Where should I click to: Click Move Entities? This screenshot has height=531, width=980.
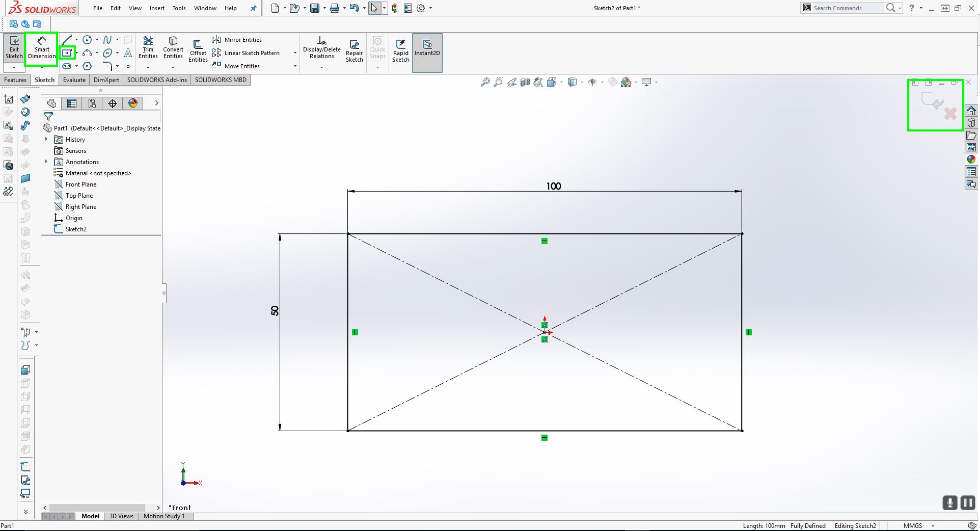236,66
